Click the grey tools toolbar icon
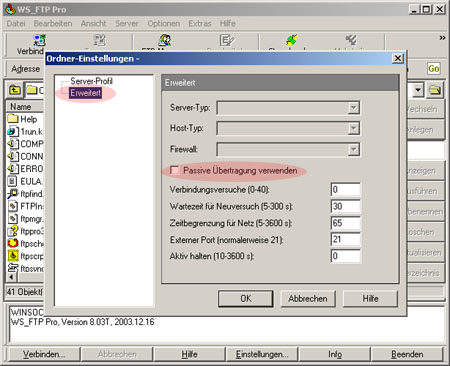Image resolution: width=450 pixels, height=366 pixels. pos(351,40)
